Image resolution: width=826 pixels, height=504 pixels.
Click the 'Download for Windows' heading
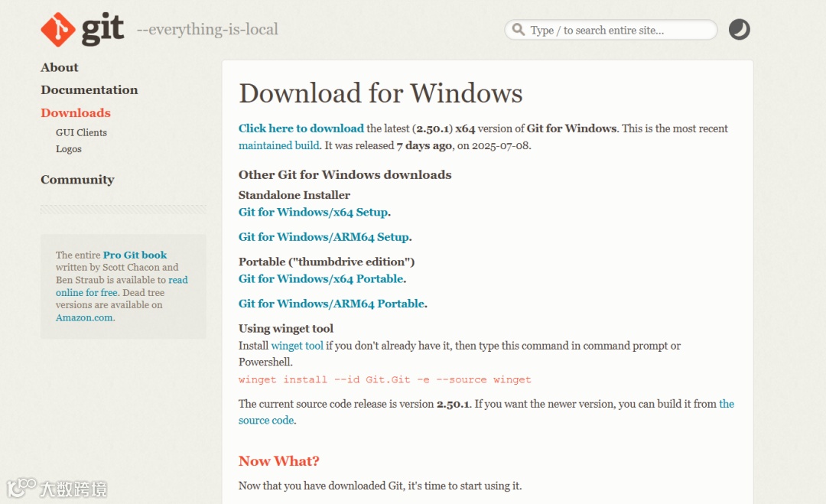click(380, 93)
